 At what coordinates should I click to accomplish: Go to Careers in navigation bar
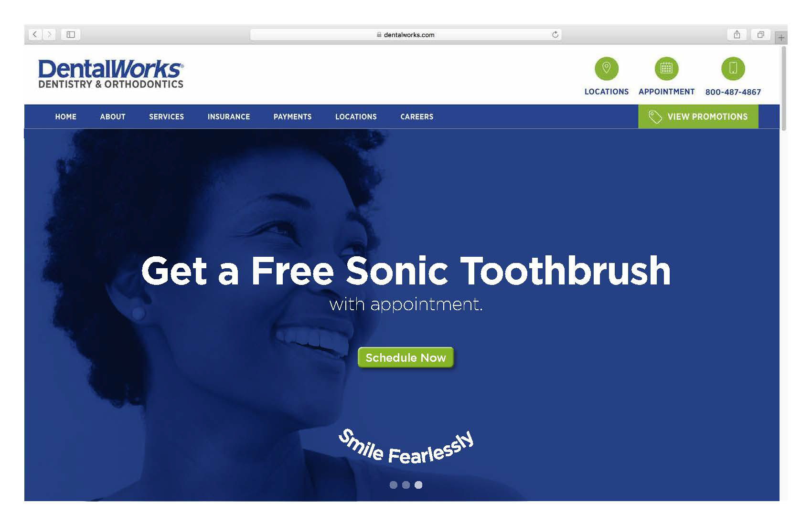coord(417,116)
